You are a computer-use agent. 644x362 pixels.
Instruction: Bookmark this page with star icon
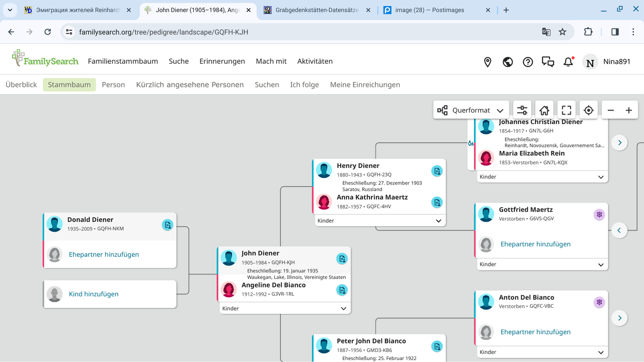pyautogui.click(x=562, y=32)
